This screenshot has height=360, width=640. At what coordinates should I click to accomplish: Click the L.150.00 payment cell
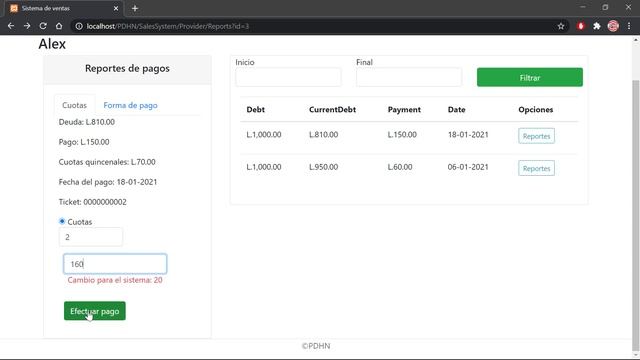click(402, 134)
